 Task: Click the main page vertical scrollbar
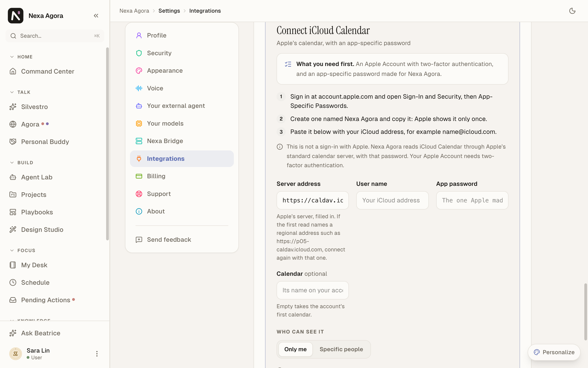pos(585,311)
